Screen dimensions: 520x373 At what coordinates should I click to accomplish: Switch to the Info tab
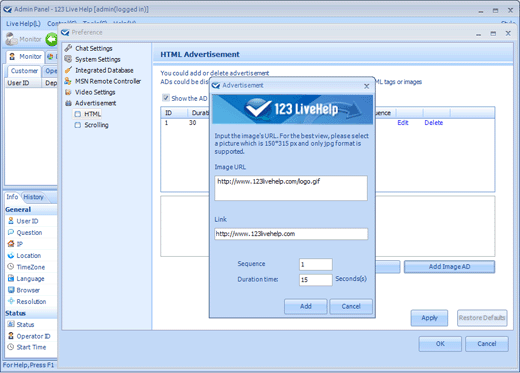click(12, 197)
